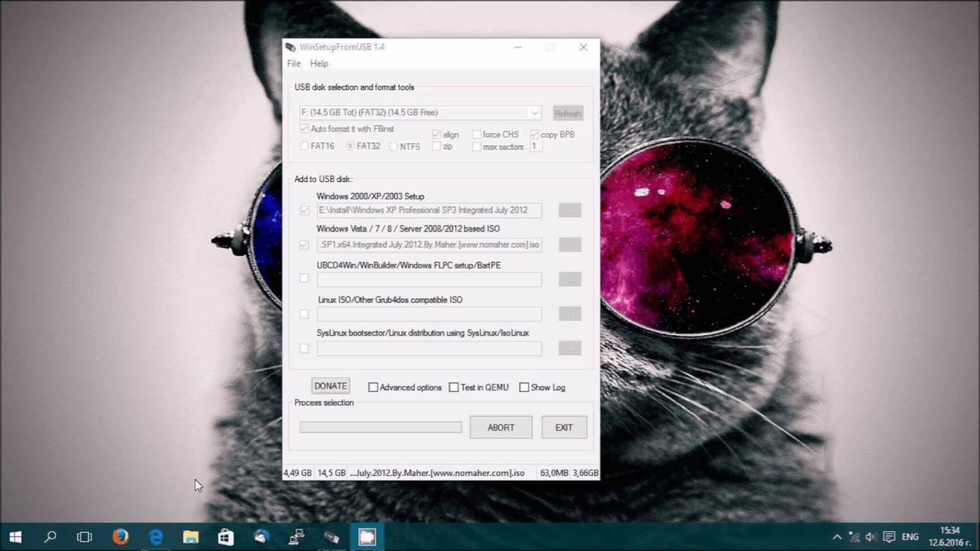Select the highlighted active app on taskbar
980x551 pixels.
tap(367, 537)
